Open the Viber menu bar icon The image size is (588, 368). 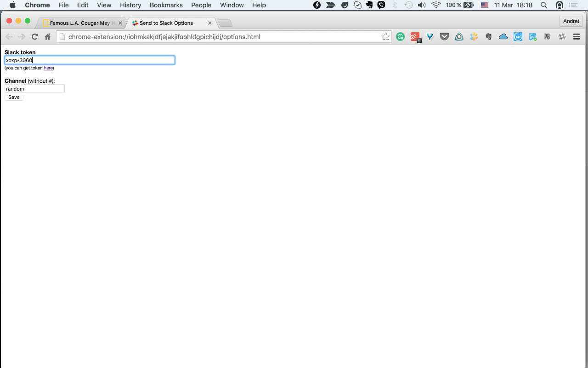(381, 5)
